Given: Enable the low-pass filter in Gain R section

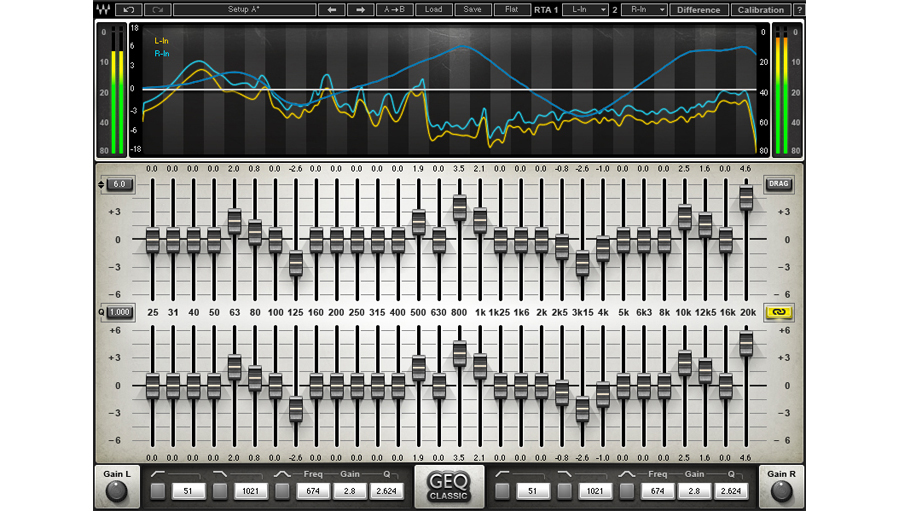Looking at the screenshot, I should tap(564, 491).
